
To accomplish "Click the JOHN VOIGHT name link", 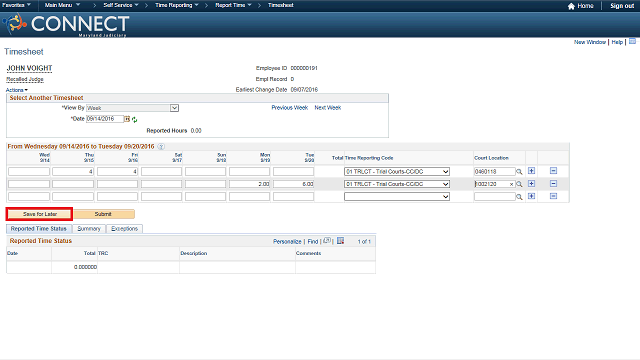I will click(x=29, y=68).
